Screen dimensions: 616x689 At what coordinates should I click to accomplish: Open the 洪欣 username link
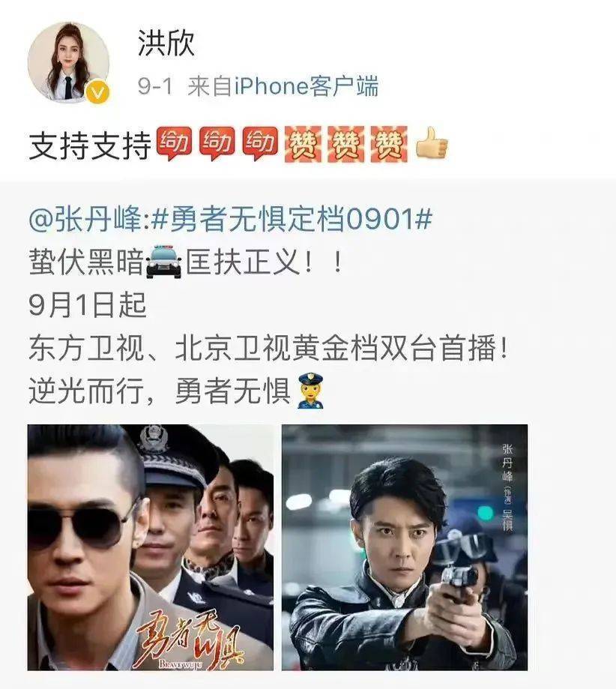tap(166, 43)
